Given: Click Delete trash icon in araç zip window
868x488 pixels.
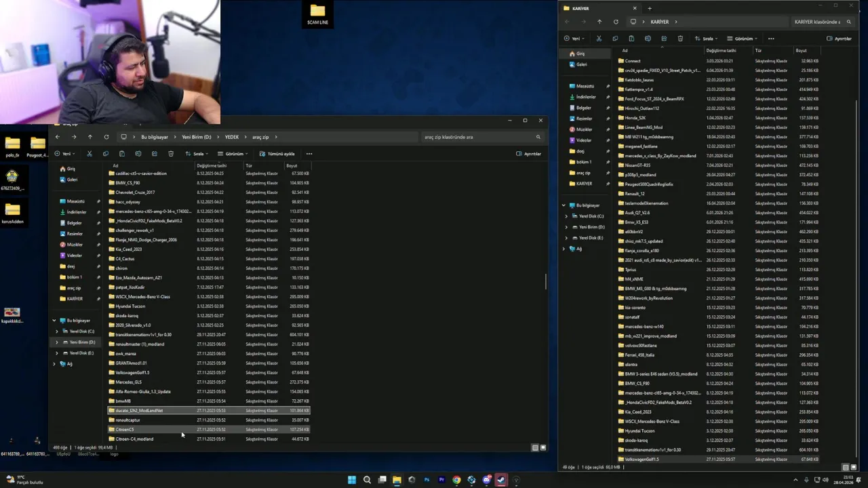Looking at the screenshot, I should pos(170,154).
